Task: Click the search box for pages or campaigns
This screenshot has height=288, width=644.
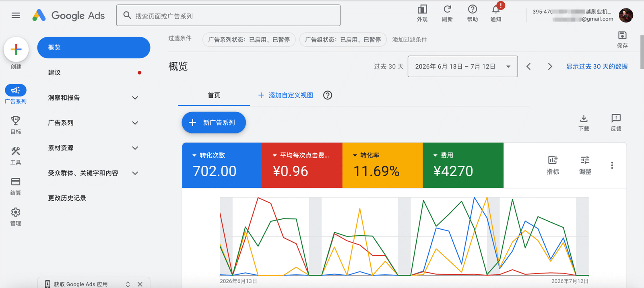Action: [228, 15]
